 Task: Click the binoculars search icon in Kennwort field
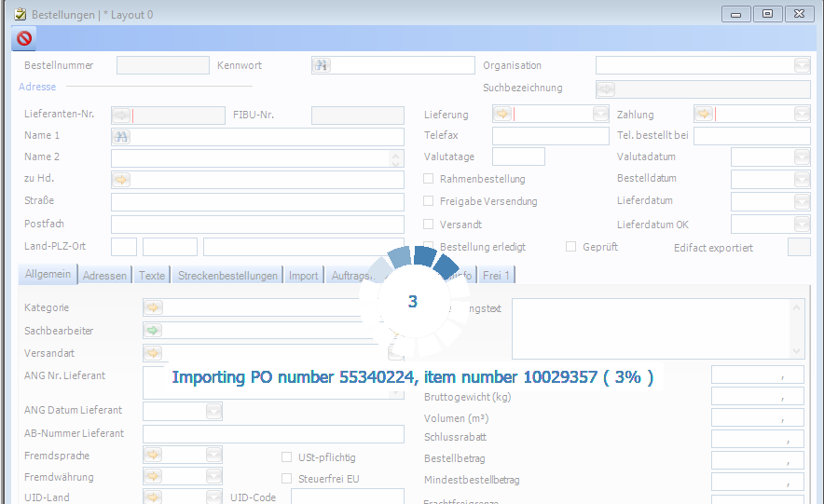coord(322,65)
